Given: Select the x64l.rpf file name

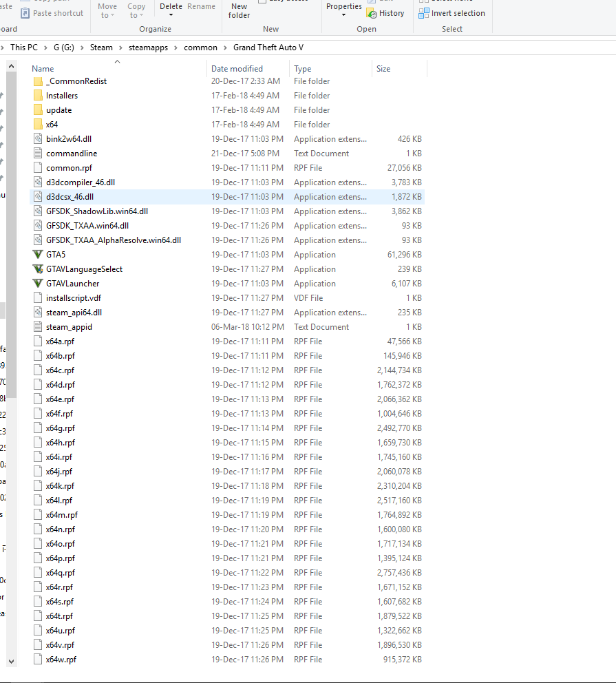Looking at the screenshot, I should pos(59,501).
